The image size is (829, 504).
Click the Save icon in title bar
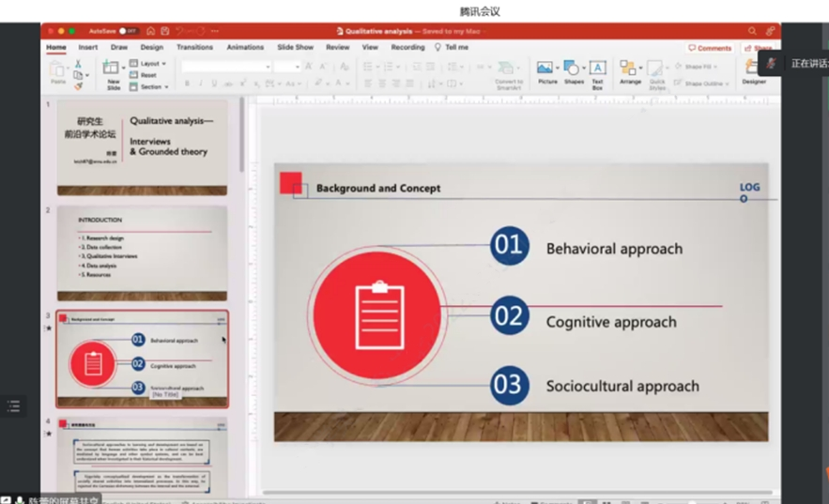click(164, 31)
